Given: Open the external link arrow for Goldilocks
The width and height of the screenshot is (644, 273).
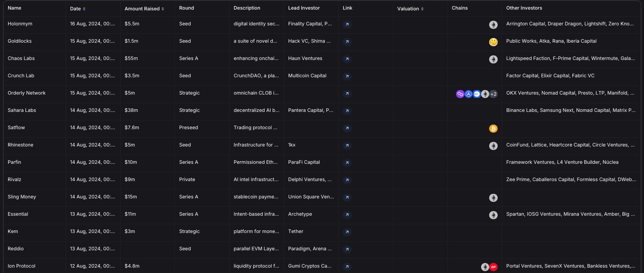Looking at the screenshot, I should [347, 42].
